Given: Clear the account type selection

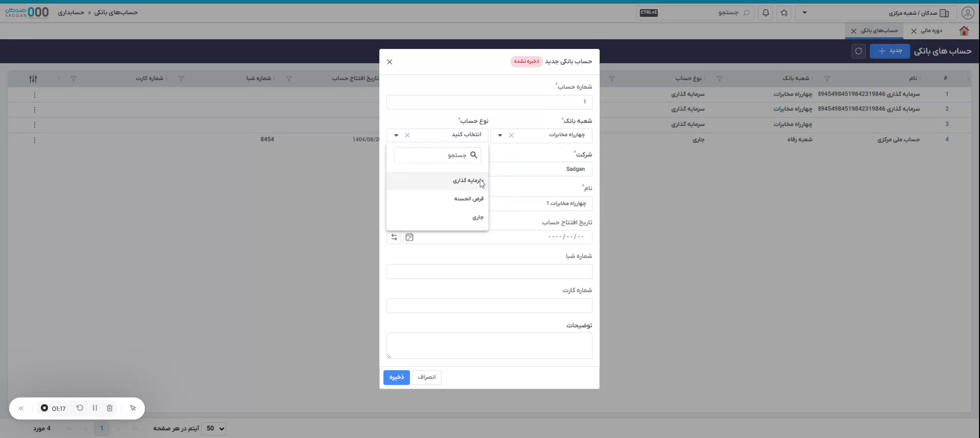Looking at the screenshot, I should (407, 135).
